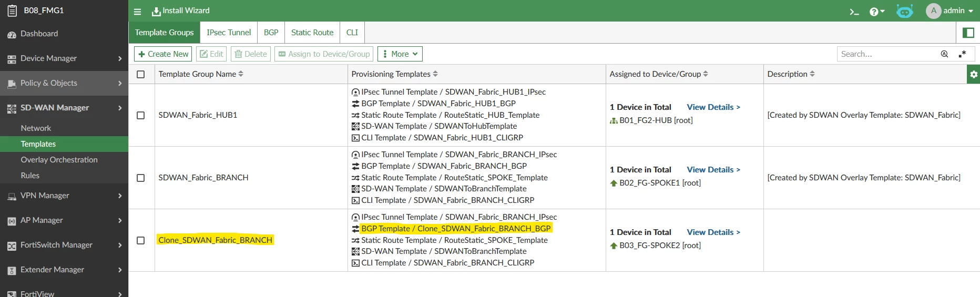Image resolution: width=980 pixels, height=297 pixels.
Task: Expand the FortiSwitch Manager chevron
Action: pyautogui.click(x=120, y=245)
